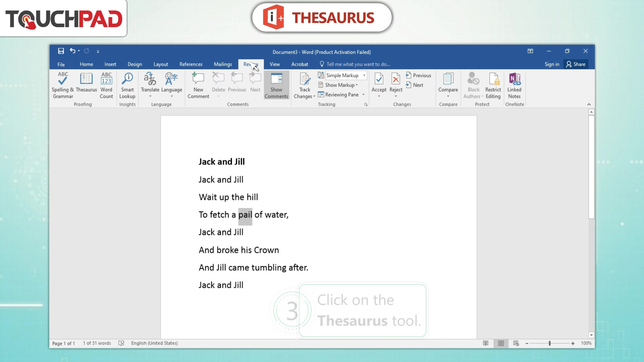Open Ribbon Display Options
The image size is (644, 362).
pyautogui.click(x=530, y=51)
